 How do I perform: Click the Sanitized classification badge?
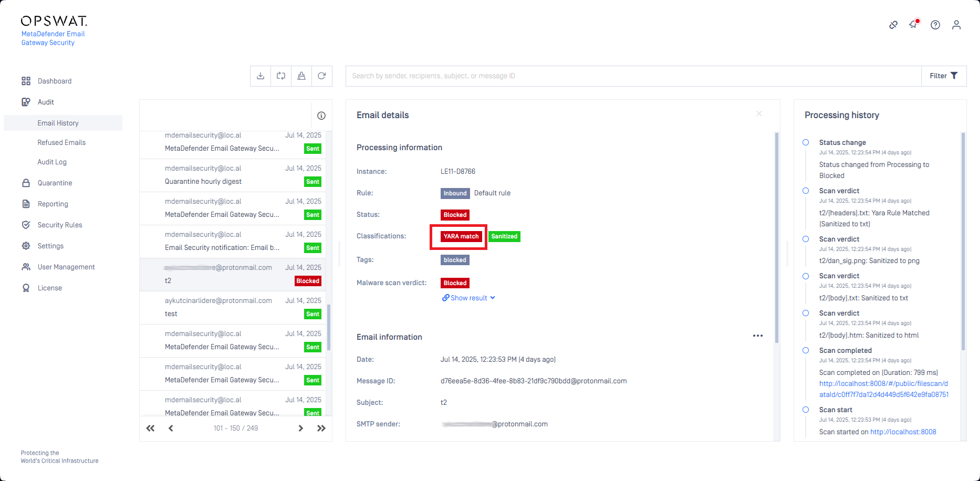504,236
